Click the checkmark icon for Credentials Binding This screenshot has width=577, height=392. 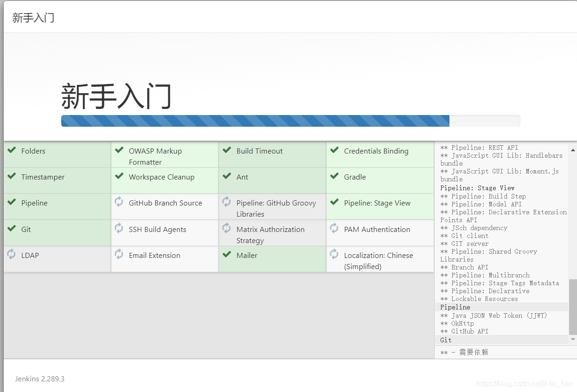click(x=334, y=150)
